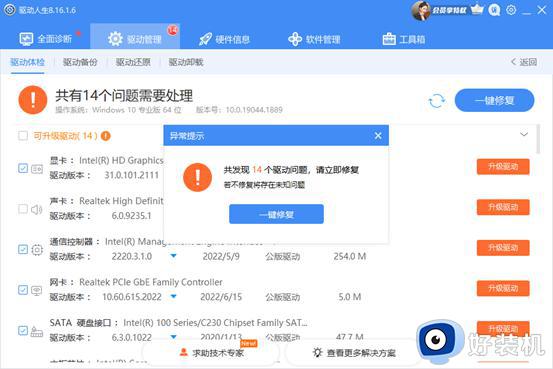This screenshot has height=369, width=553.
Task: Click the header 一键修复 button
Action: [x=494, y=101]
